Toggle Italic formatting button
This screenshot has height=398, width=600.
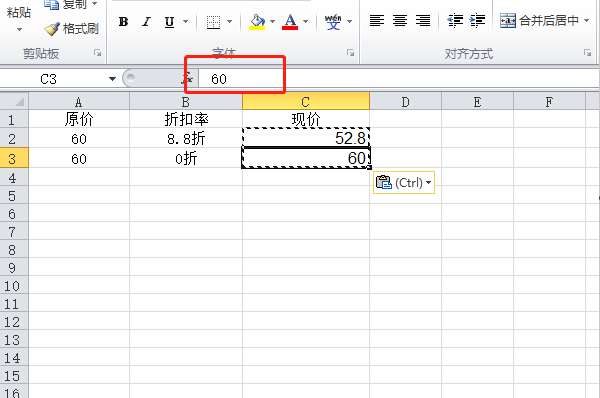pyautogui.click(x=146, y=22)
